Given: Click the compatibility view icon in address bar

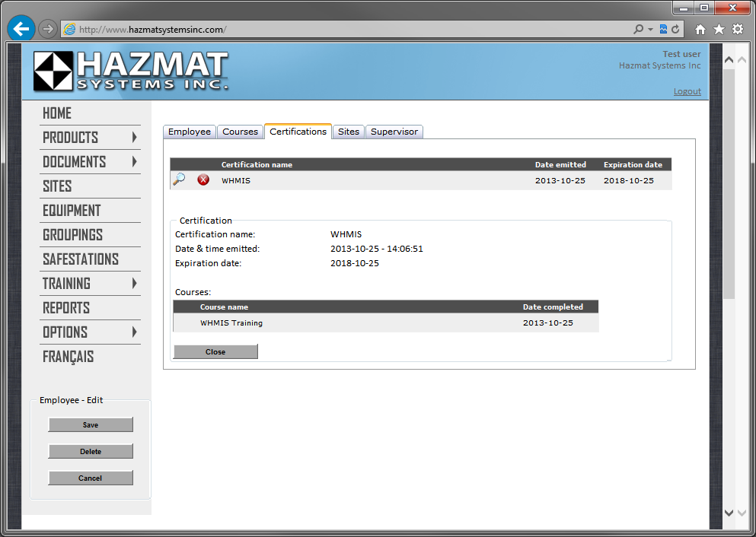Looking at the screenshot, I should (x=663, y=30).
